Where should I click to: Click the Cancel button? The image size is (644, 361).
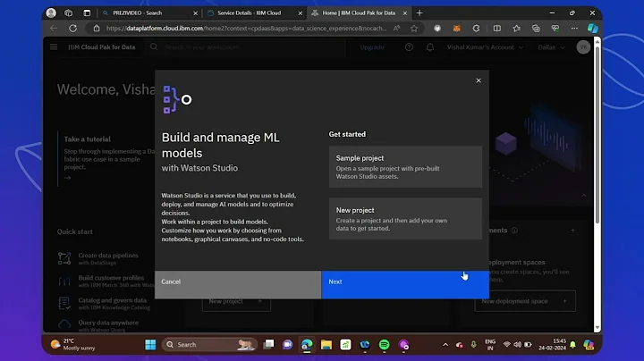(238, 284)
